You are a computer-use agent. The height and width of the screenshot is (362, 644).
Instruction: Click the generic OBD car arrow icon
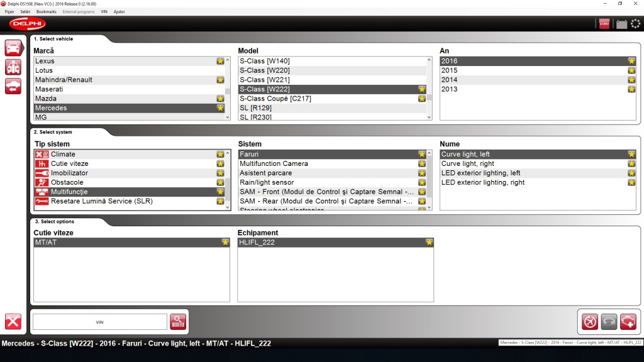(x=13, y=87)
